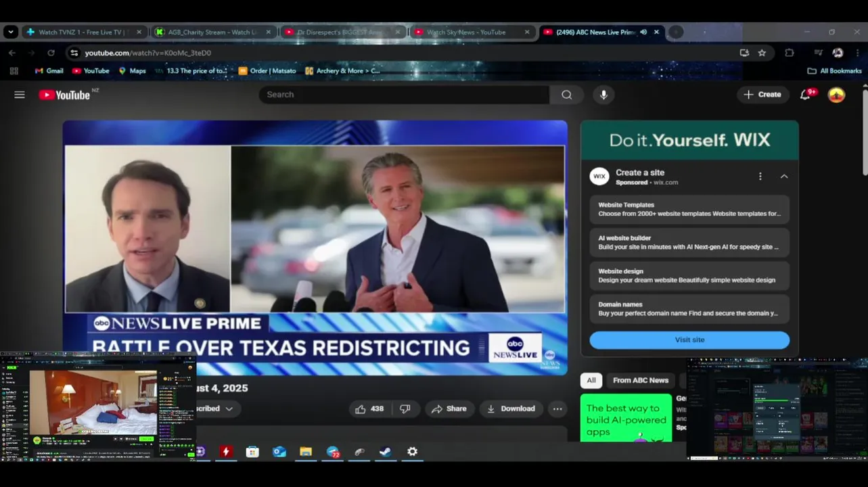Click the address bar URL
Screen dimensions: 868x487
click(147, 53)
